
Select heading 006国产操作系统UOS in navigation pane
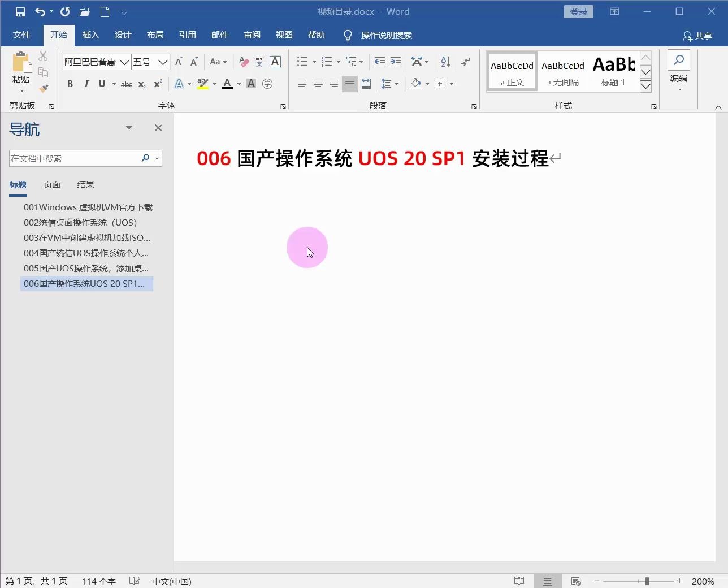[86, 283]
